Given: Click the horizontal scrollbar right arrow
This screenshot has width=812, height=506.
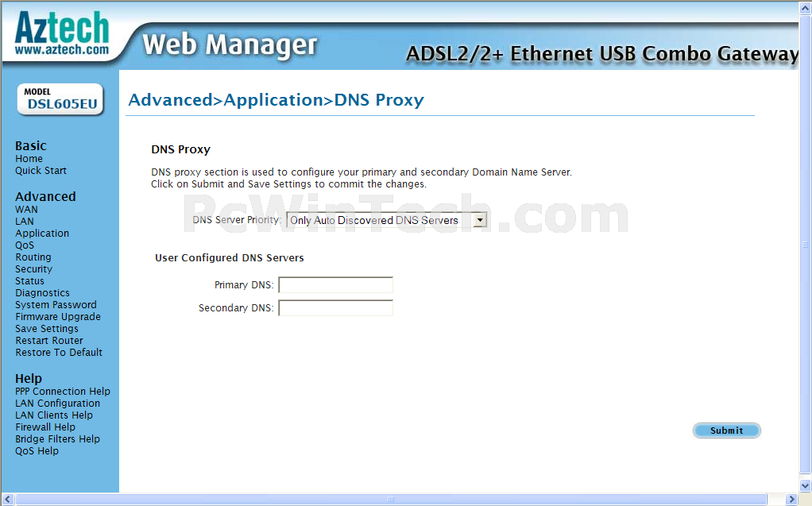Looking at the screenshot, I should click(792, 500).
